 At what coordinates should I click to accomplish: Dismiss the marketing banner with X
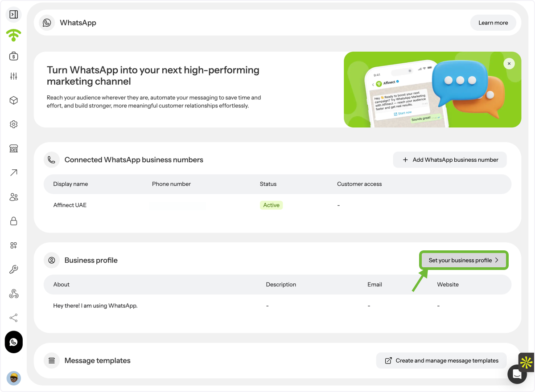click(x=509, y=64)
